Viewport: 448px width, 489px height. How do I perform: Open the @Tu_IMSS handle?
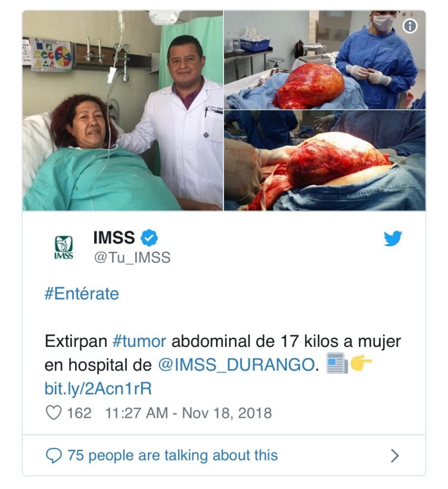pos(132,257)
